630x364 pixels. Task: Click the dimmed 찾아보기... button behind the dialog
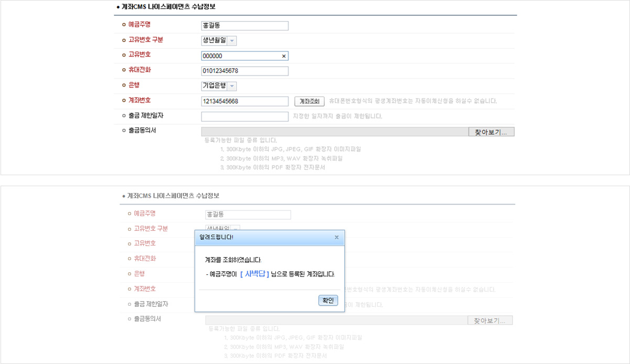[x=489, y=320]
